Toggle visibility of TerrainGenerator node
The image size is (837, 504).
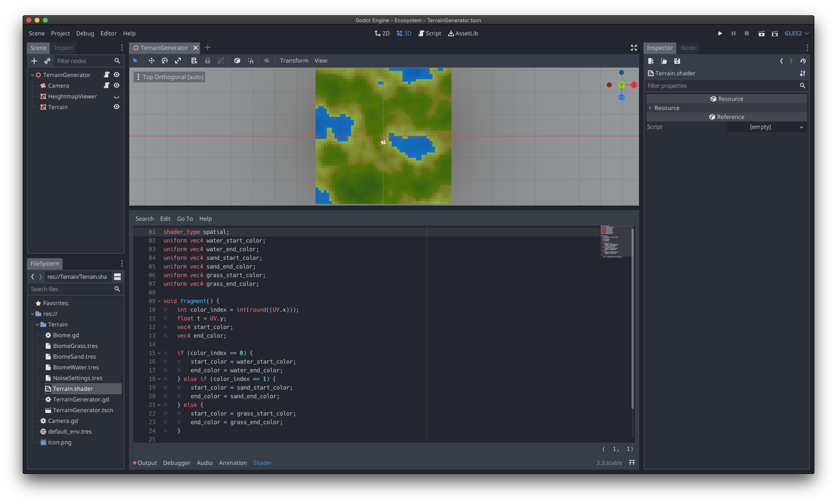click(117, 75)
